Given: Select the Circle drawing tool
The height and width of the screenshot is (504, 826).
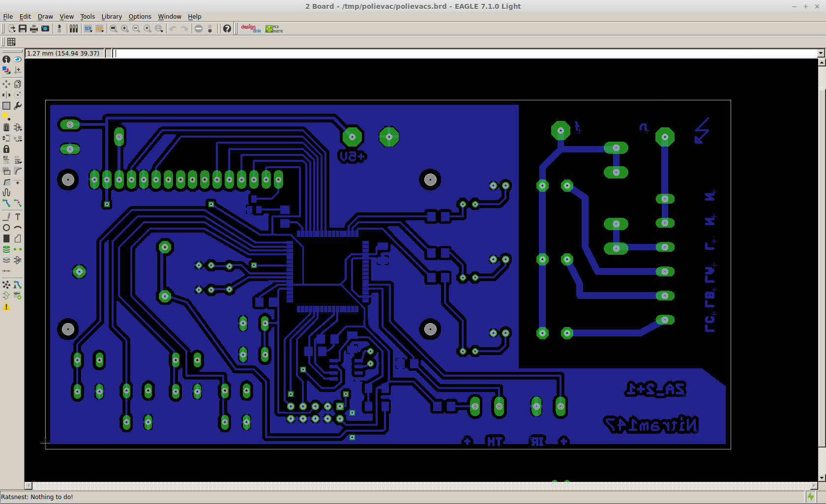Looking at the screenshot, I should tap(6, 228).
